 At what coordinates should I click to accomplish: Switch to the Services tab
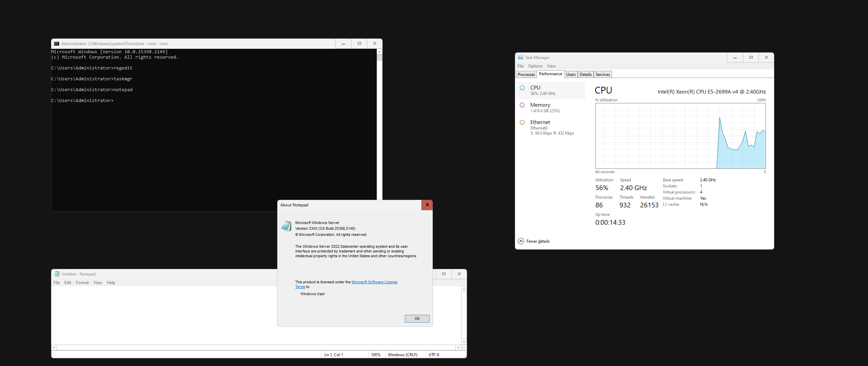pyautogui.click(x=603, y=75)
